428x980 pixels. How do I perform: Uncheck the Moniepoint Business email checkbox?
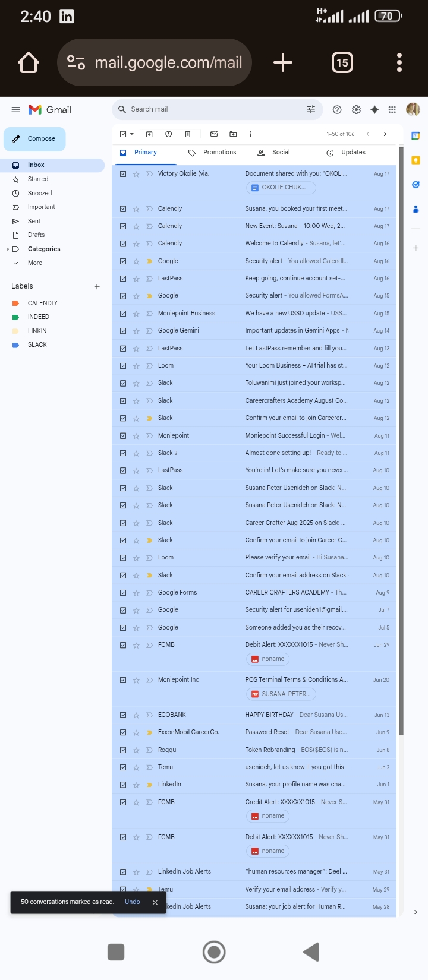[x=123, y=314]
